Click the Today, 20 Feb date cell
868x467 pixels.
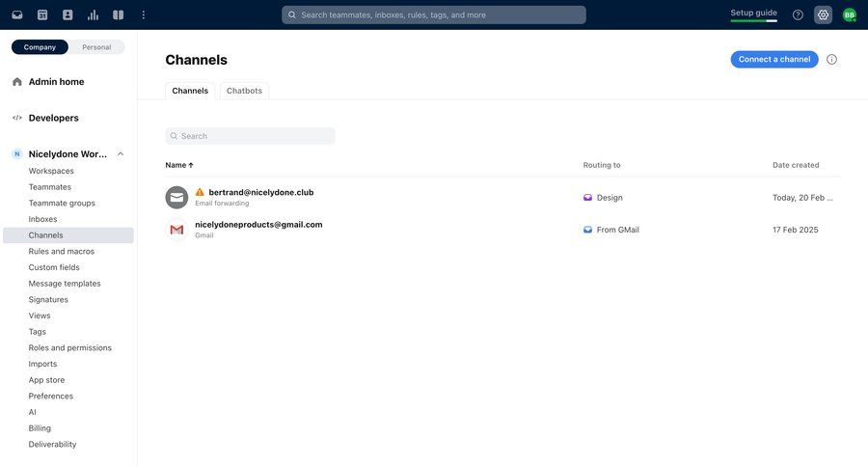(802, 197)
